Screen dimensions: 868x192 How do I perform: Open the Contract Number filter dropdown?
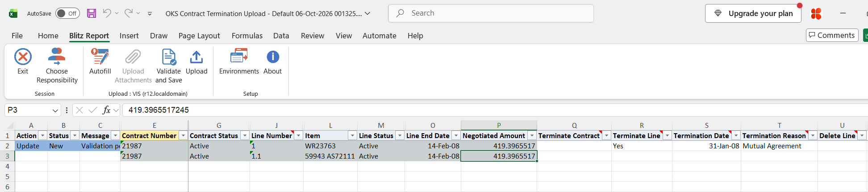point(183,135)
